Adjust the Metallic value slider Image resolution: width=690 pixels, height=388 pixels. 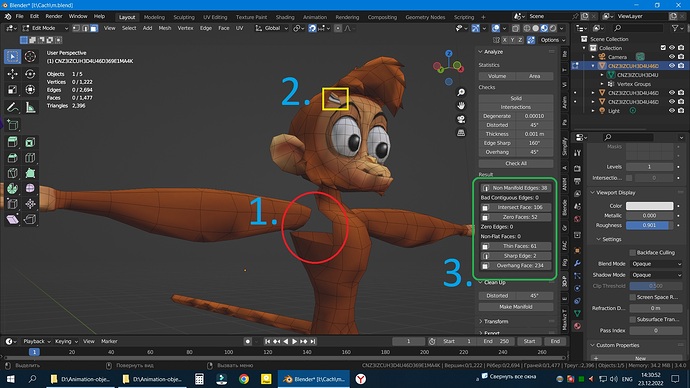[x=650, y=216]
